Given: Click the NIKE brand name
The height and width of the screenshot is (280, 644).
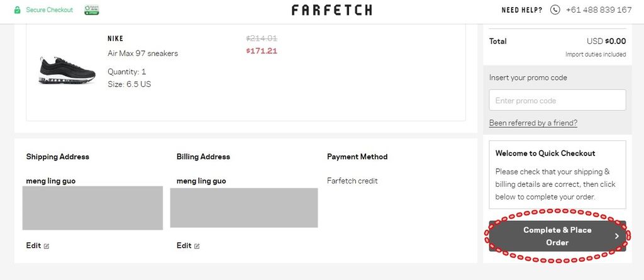Looking at the screenshot, I should tap(116, 38).
